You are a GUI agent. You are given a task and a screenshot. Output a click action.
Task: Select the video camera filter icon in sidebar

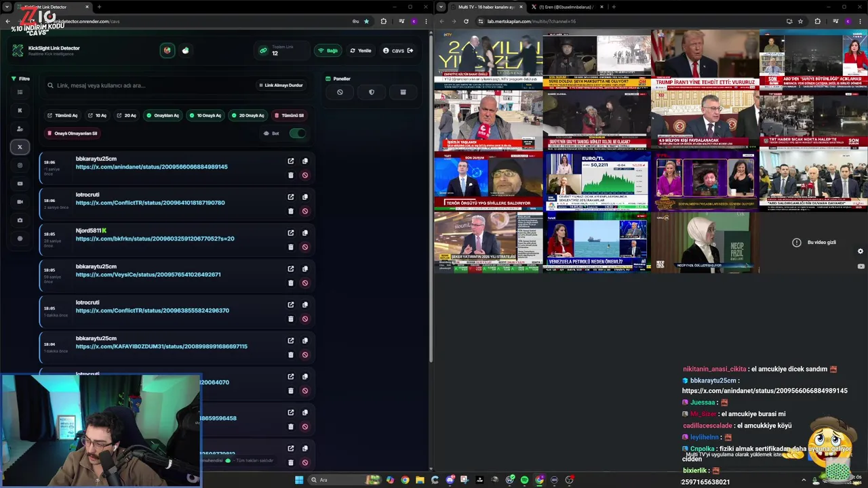20,201
